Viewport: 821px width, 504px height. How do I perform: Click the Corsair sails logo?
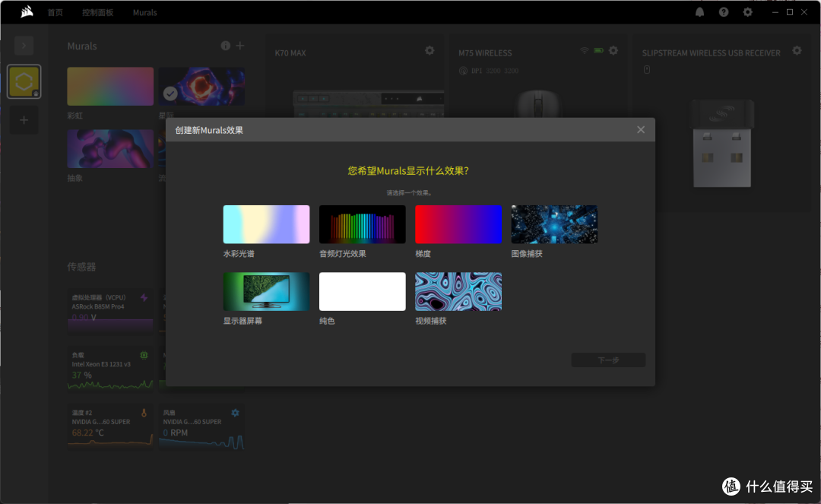pyautogui.click(x=27, y=12)
